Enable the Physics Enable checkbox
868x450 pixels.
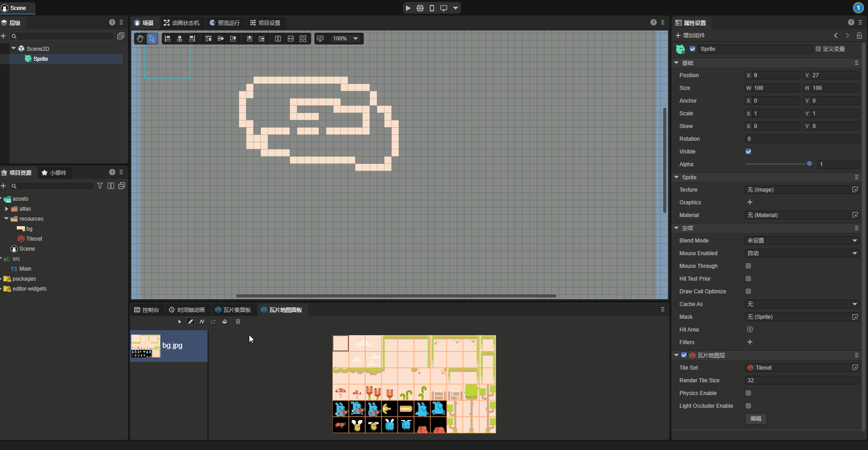point(749,393)
